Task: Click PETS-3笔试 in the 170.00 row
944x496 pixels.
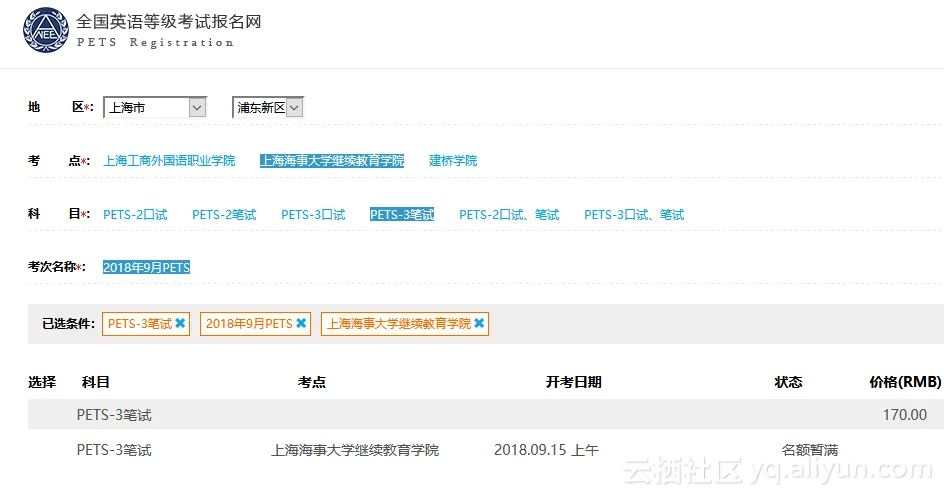Action: click(114, 415)
